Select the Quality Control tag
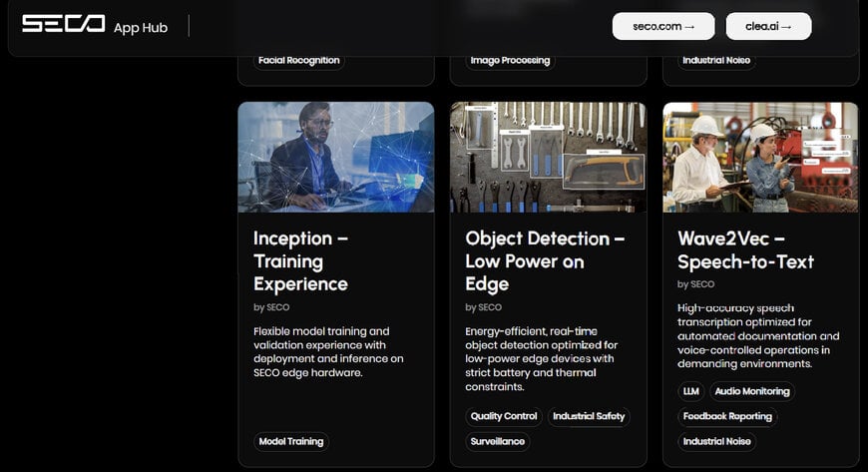 point(504,416)
